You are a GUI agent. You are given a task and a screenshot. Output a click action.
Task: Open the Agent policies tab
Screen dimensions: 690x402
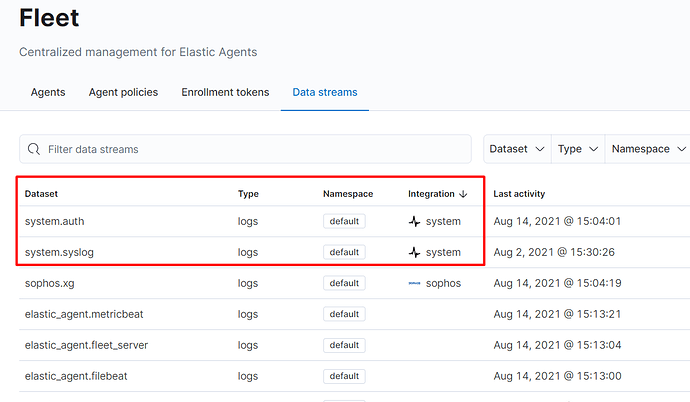coord(123,92)
